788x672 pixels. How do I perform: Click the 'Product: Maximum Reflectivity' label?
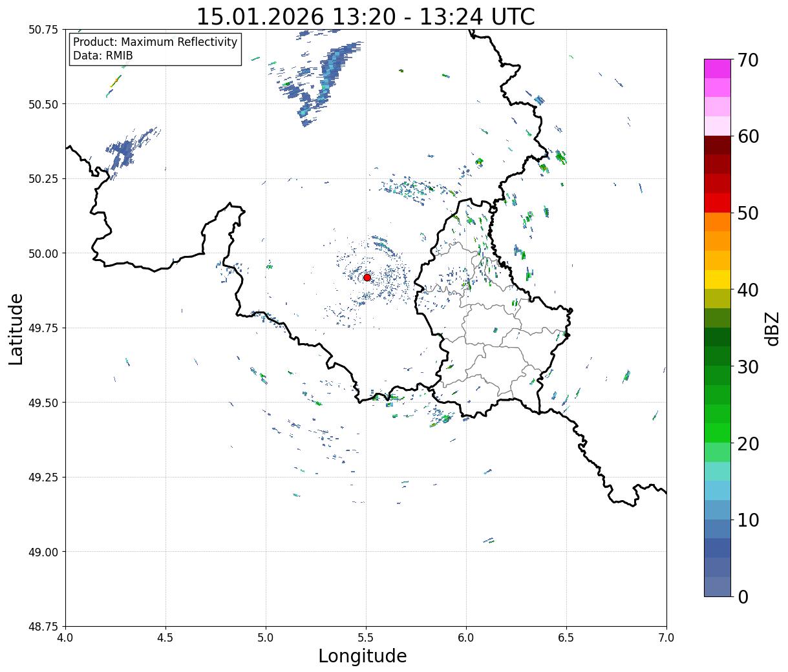tap(155, 42)
